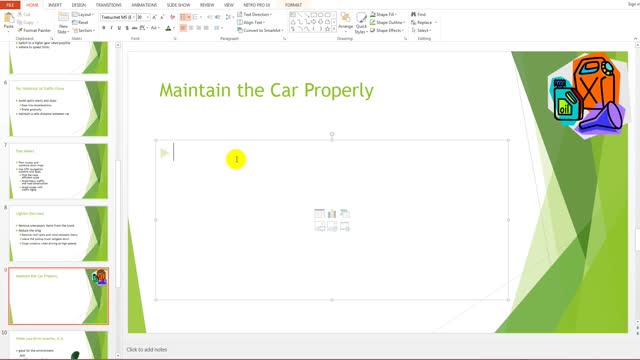The width and height of the screenshot is (640, 360).
Task: Switch to the REVIEW tab
Action: (207, 5)
